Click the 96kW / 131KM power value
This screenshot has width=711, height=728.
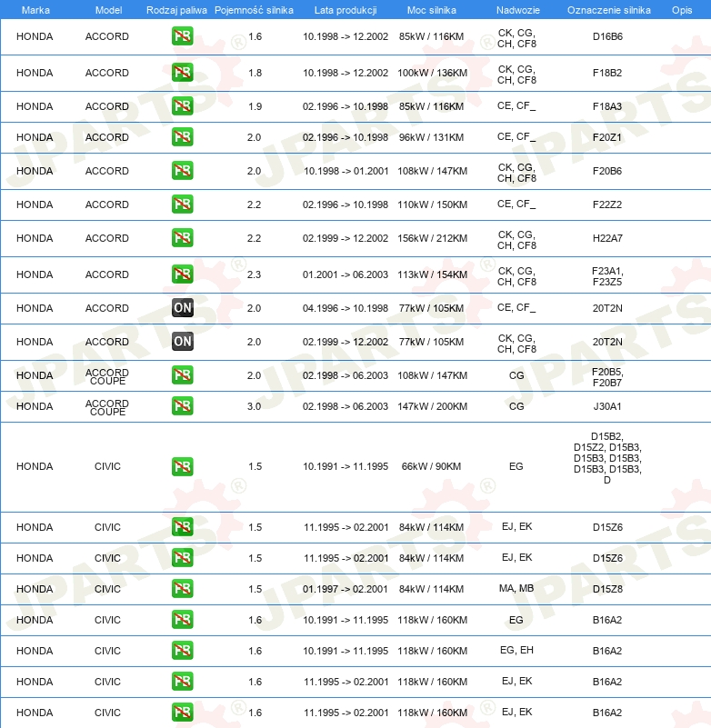[x=432, y=137]
